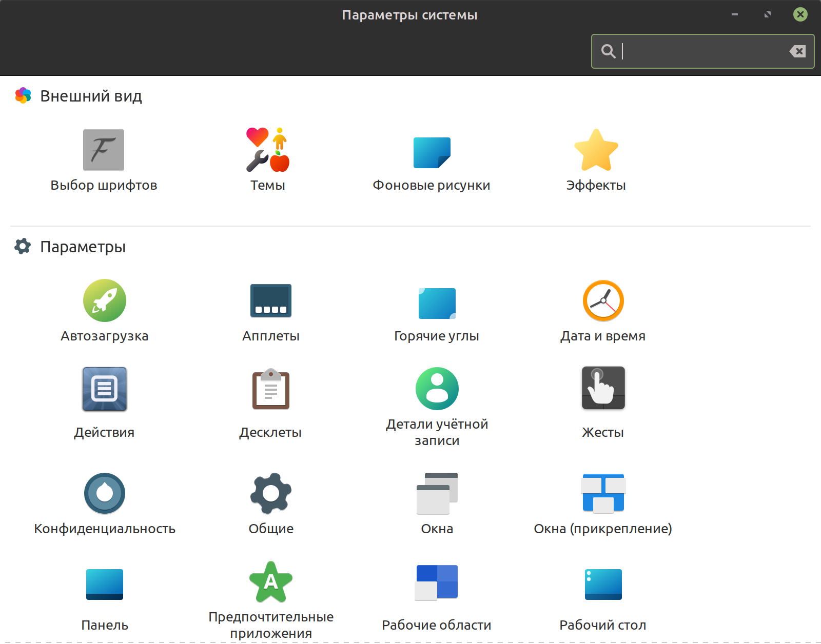Open the Выбор шрифтов font selection icon
The height and width of the screenshot is (644, 821).
click(x=104, y=150)
